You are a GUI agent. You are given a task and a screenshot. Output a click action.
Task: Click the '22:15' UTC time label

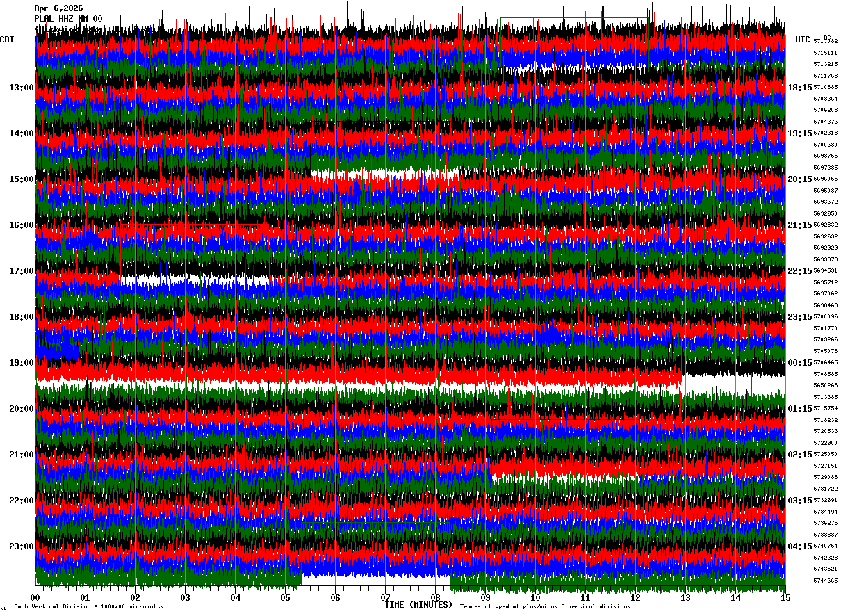(799, 271)
